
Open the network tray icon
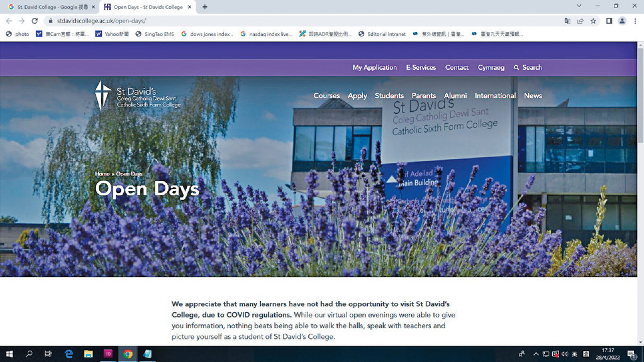click(546, 354)
